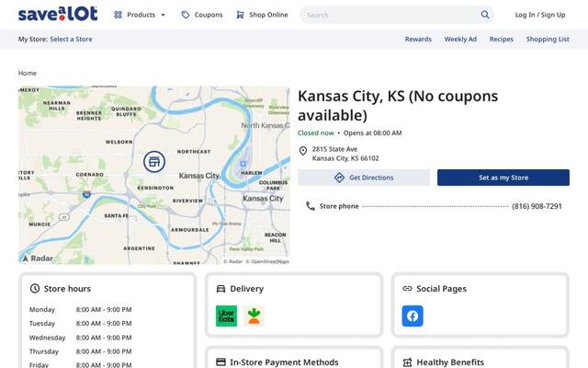Browse Recipes

(x=502, y=39)
